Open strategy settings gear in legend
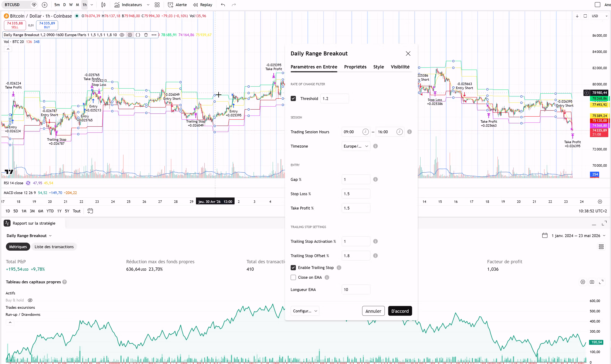The image size is (611, 364). [130, 35]
